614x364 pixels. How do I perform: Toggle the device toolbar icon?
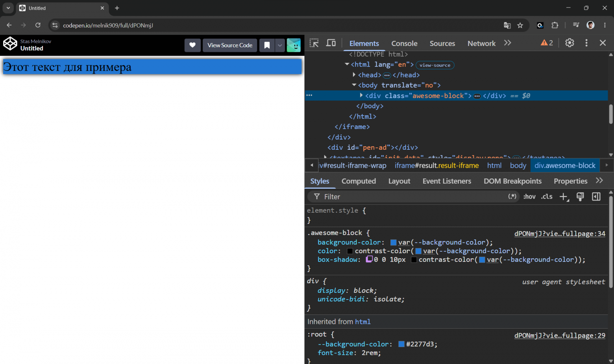tap(331, 43)
